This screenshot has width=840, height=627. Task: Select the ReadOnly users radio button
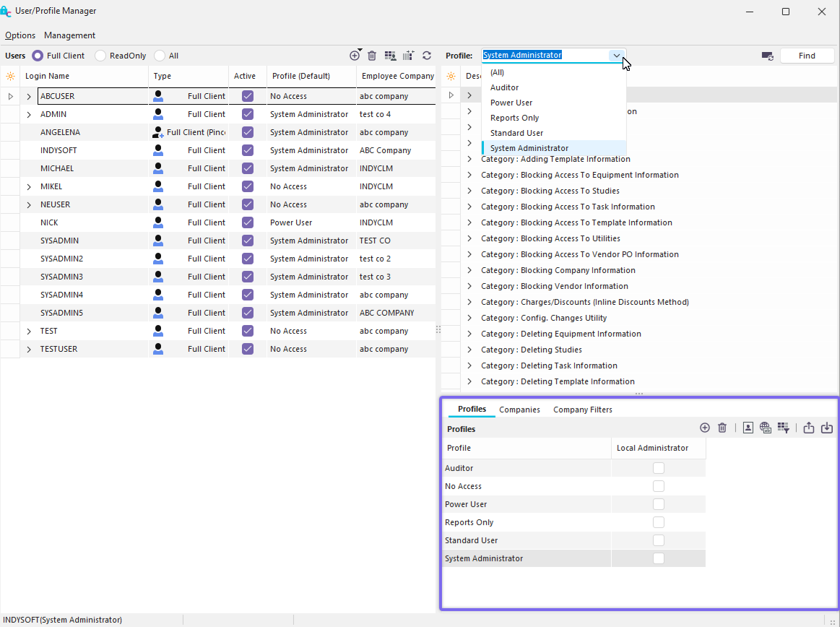[x=100, y=56]
